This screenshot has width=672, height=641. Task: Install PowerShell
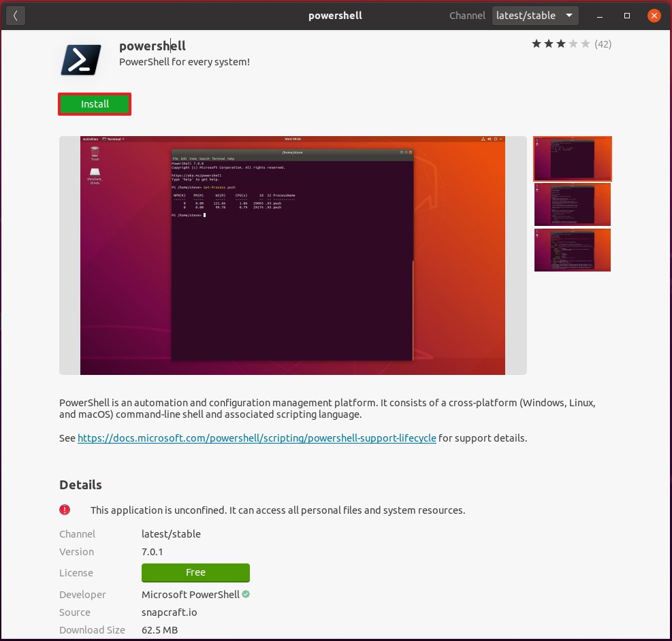[x=94, y=103]
